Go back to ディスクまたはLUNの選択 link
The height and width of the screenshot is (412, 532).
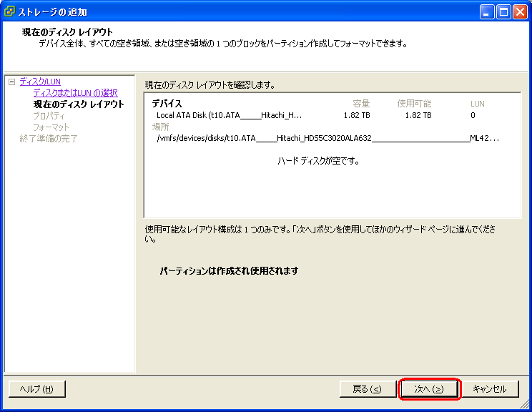[75, 93]
